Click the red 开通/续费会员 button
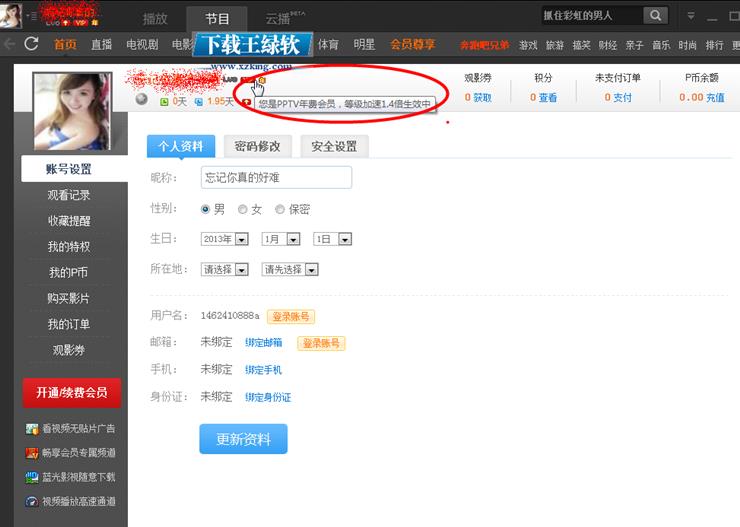 (x=72, y=393)
